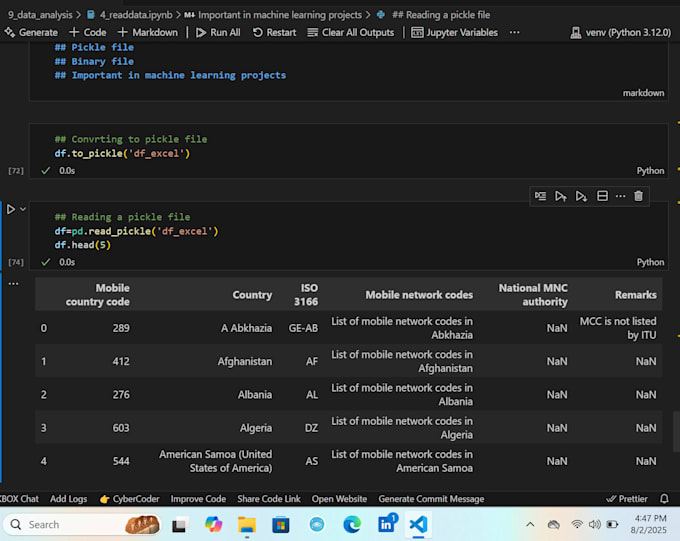Clear All Outputs in notebook

point(350,33)
